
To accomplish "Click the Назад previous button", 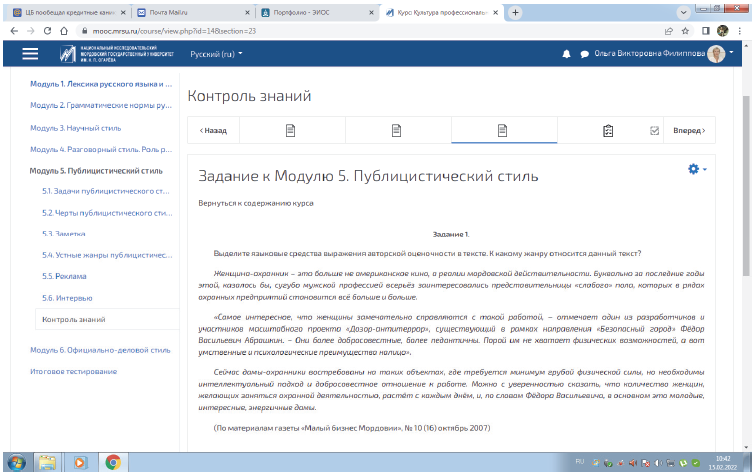I will [213, 130].
